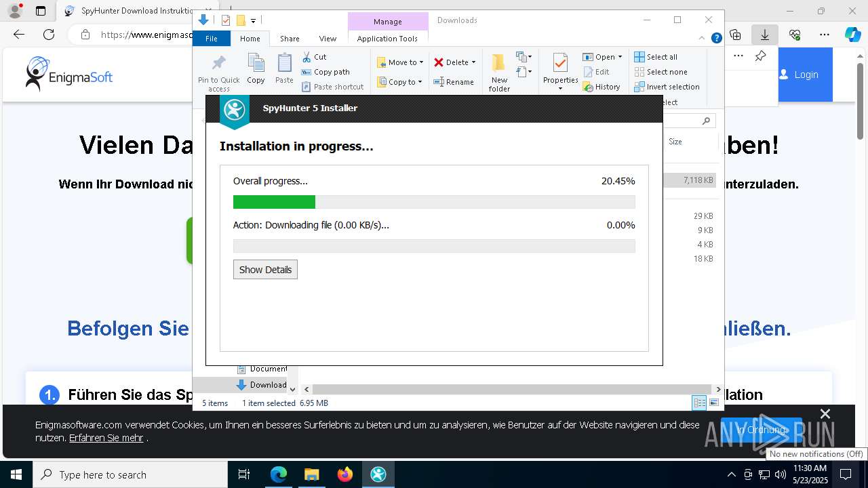Click the 29 KB file size cell
The width and height of the screenshot is (868, 488).
click(703, 216)
